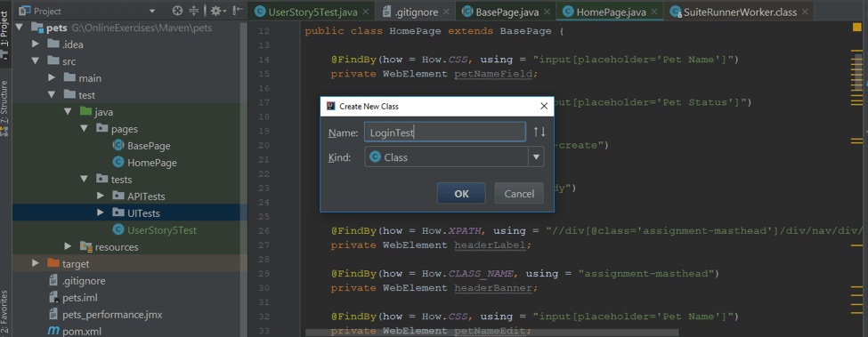Close the UserStory5Test.java tab
868x337 pixels.
(365, 12)
